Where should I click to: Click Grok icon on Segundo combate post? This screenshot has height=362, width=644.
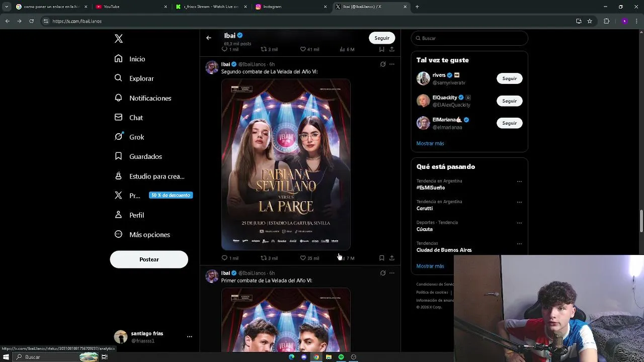383,64
